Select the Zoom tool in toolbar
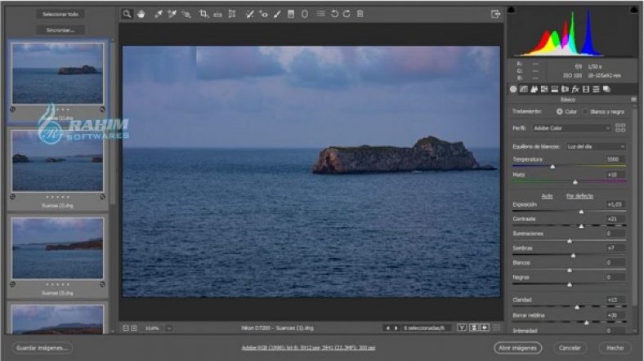Image resolution: width=644 pixels, height=361 pixels. point(127,14)
